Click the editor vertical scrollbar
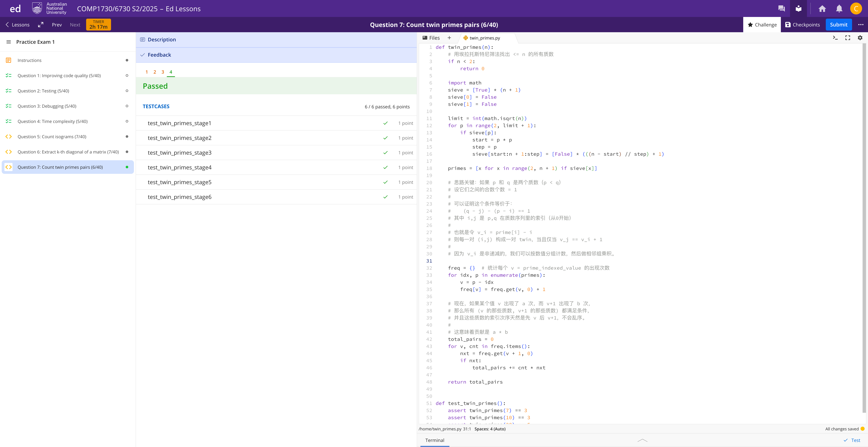The width and height of the screenshot is (868, 447). pos(864,228)
